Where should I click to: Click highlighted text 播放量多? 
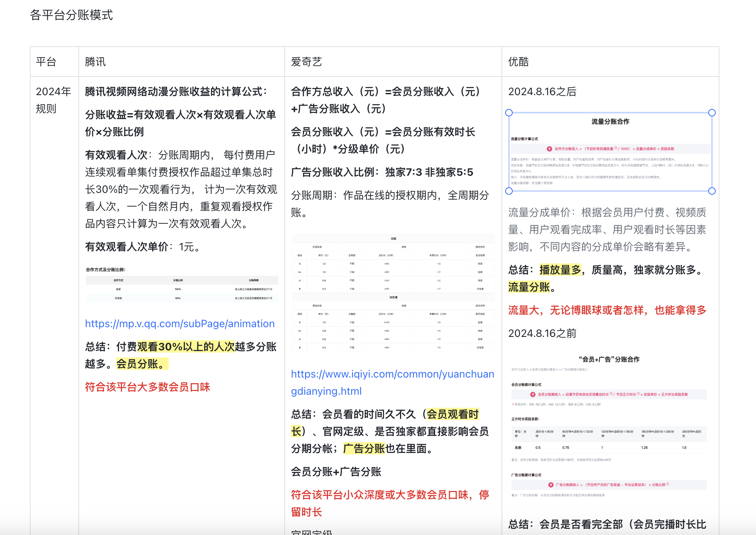(x=560, y=270)
